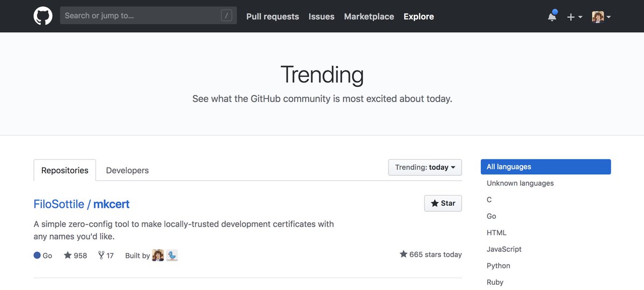644x290 pixels.
Task: Click the Trending page heading
Action: (322, 74)
